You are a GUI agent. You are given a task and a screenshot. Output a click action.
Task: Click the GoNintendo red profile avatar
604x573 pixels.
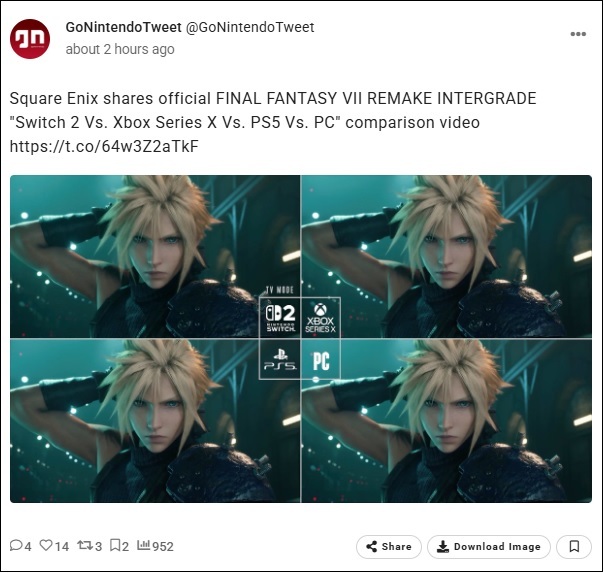(x=30, y=39)
